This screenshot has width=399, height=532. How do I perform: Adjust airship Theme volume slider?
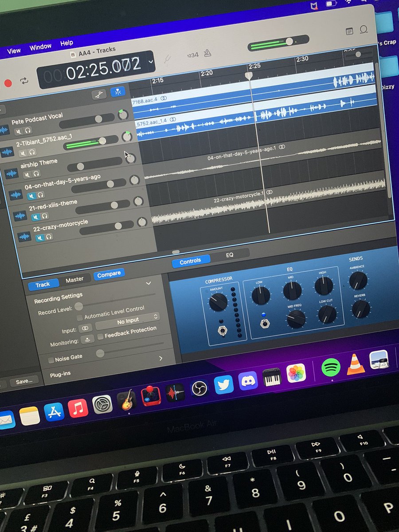click(94, 164)
